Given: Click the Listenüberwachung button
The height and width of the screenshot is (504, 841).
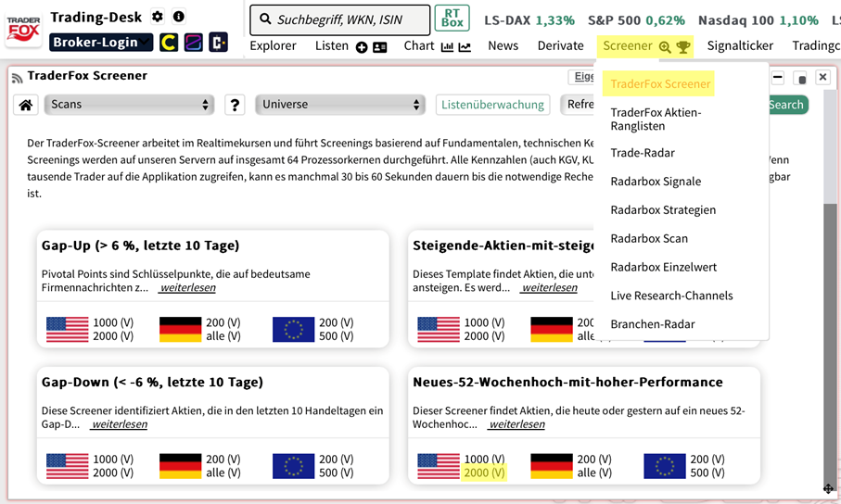Looking at the screenshot, I should coord(492,105).
